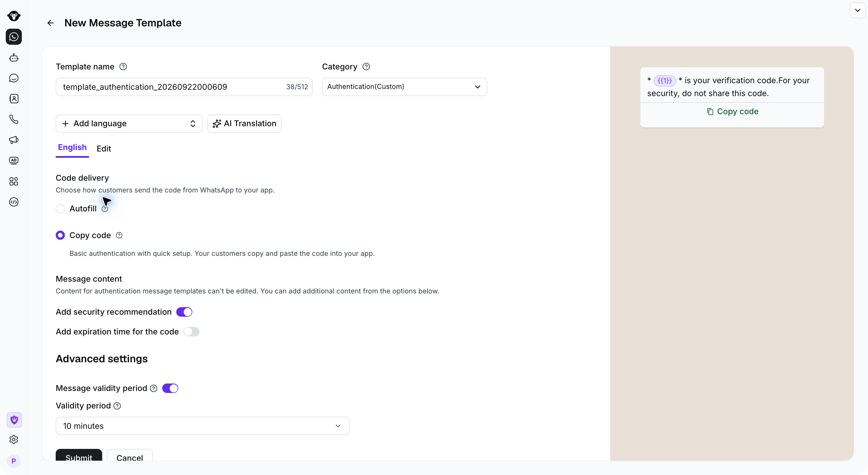The image size is (868, 475).
Task: Click help icon next to Validity period
Action: pos(117,406)
